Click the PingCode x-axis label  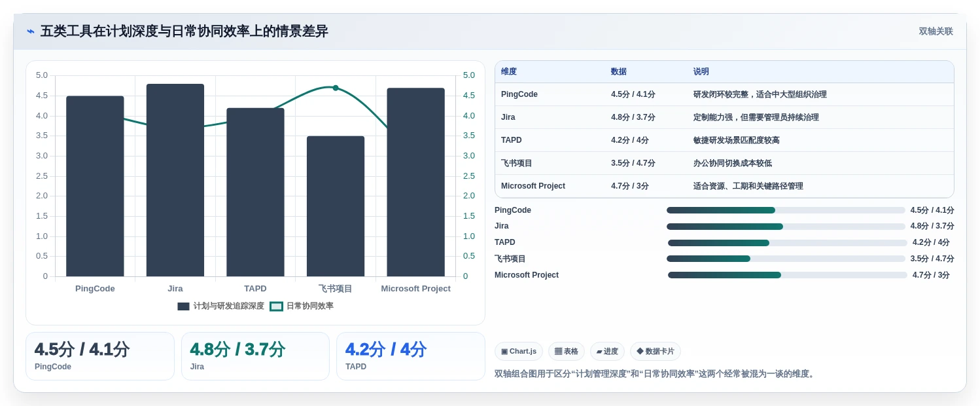coord(95,289)
